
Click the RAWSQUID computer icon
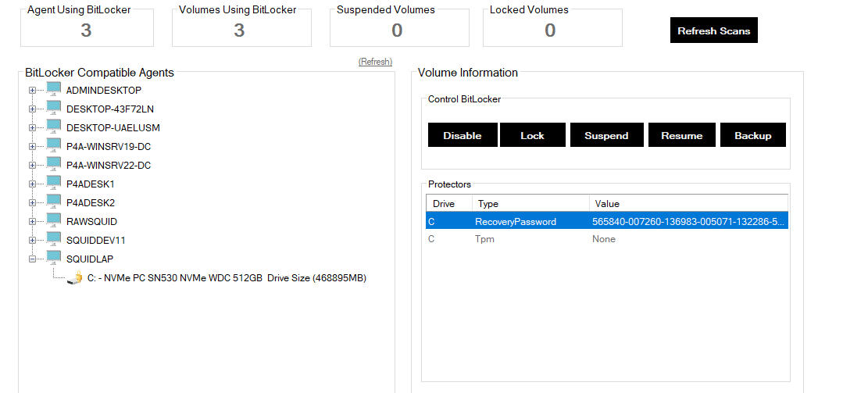54,220
